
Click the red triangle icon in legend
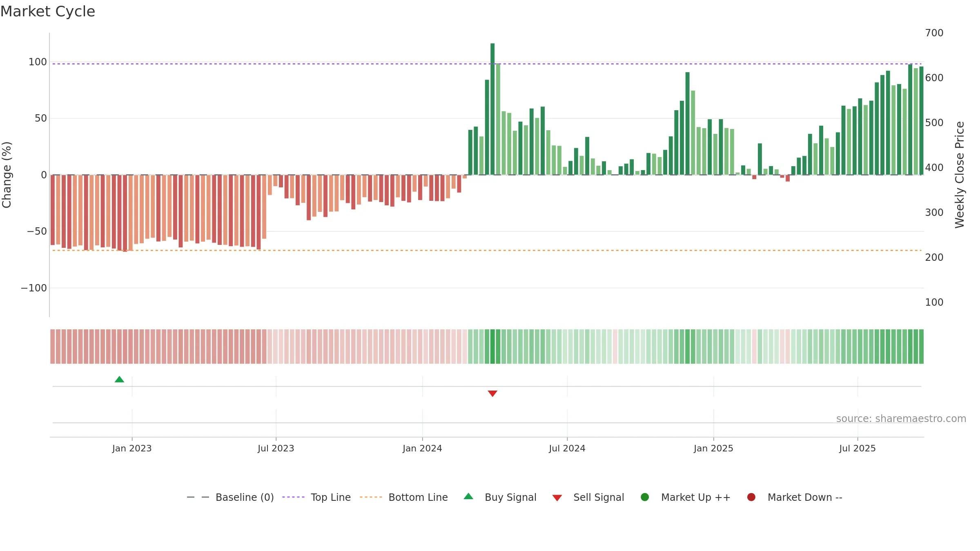click(x=557, y=498)
